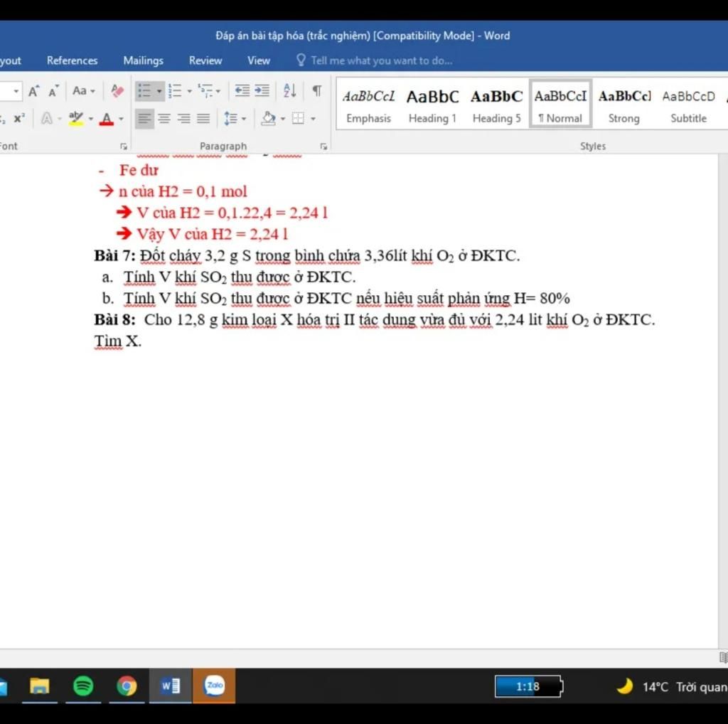Viewport: 728px width, 724px height.
Task: Apply Subtitle style
Action: pyautogui.click(x=688, y=105)
